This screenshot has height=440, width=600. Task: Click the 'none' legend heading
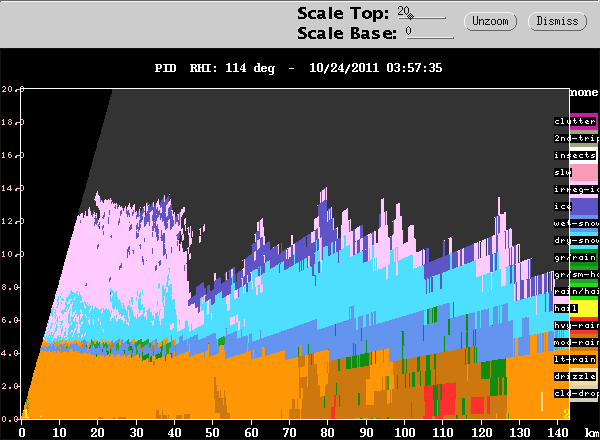pos(583,91)
